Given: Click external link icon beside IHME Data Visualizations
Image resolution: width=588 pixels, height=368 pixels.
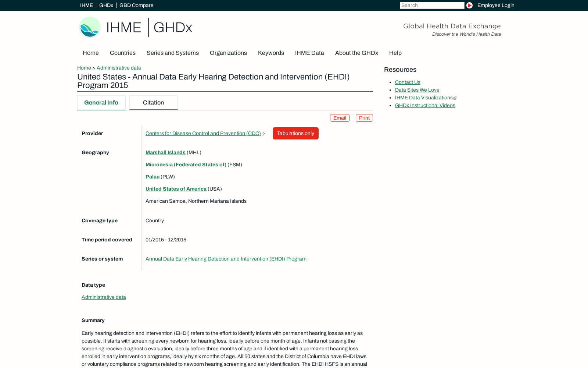Looking at the screenshot, I should (x=455, y=98).
